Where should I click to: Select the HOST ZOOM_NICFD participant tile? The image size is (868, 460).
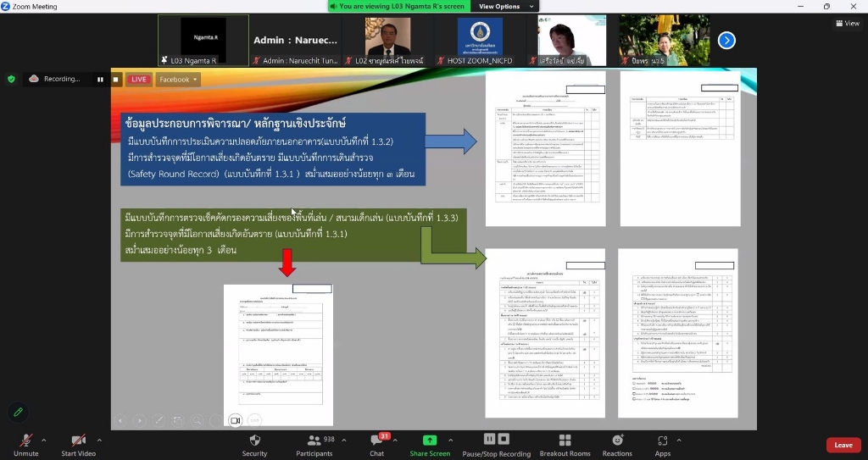click(x=480, y=41)
